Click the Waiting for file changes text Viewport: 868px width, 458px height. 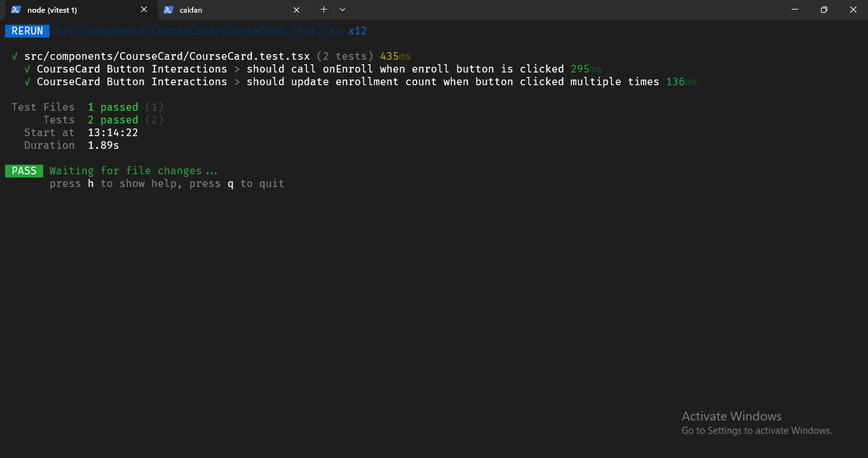coord(133,170)
